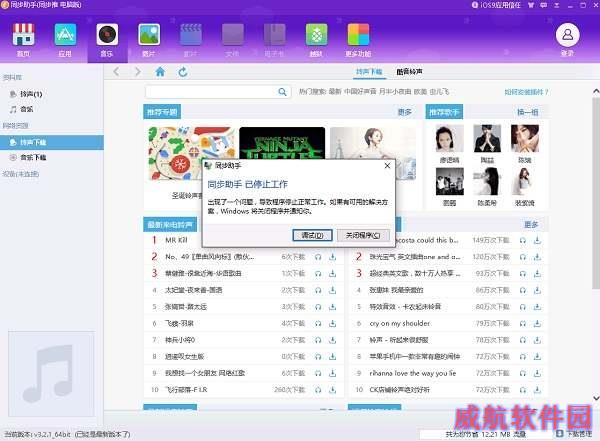Preview left-list row 10 with 260次下载
The height and width of the screenshot is (441, 600).
[x=318, y=390]
